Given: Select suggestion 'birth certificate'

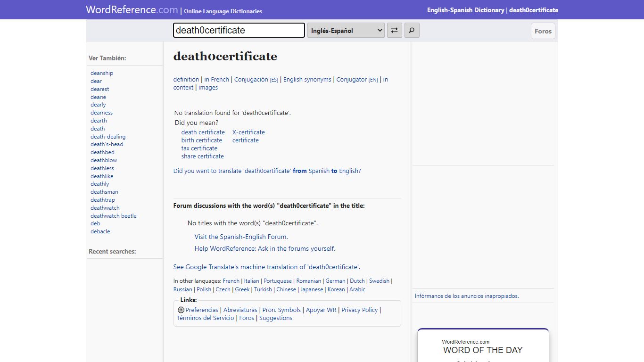Looking at the screenshot, I should tap(202, 140).
